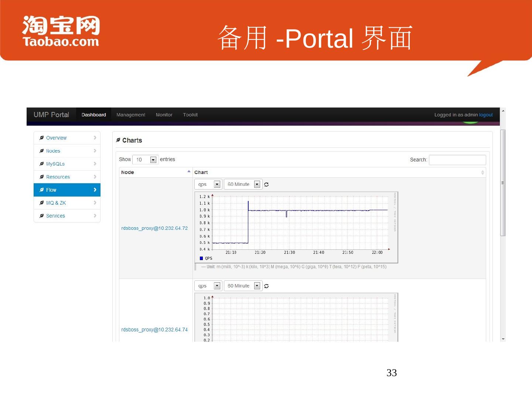Viewport: 532px width, 399px height.
Task: Click the scrollbar down arrow
Action: [503, 339]
